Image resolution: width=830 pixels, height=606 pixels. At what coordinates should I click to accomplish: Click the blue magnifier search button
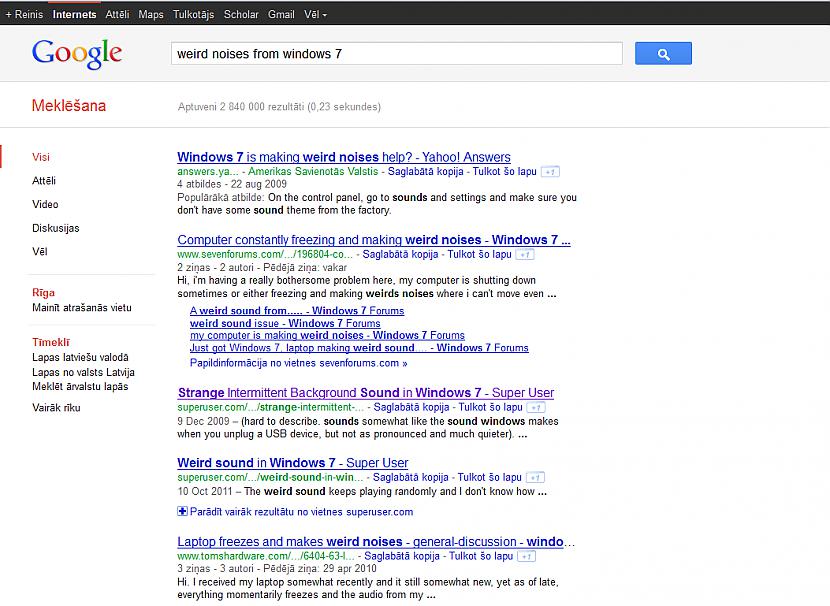pos(663,53)
